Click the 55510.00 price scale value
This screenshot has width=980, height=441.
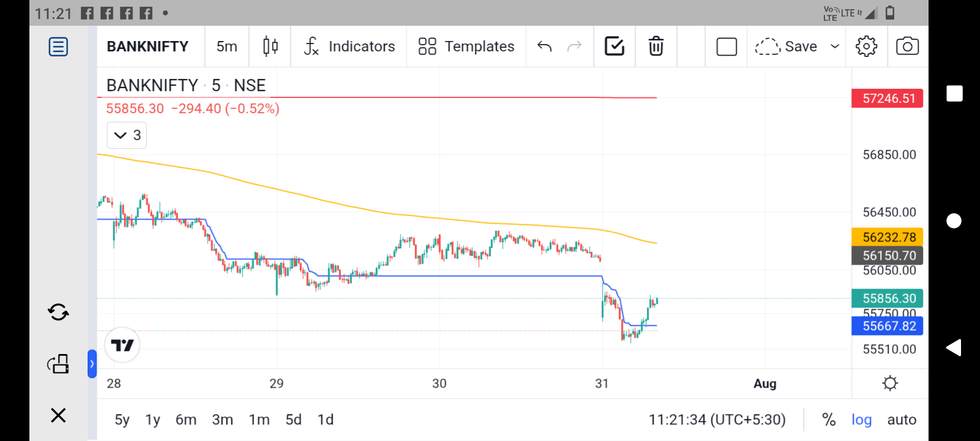[x=889, y=350]
